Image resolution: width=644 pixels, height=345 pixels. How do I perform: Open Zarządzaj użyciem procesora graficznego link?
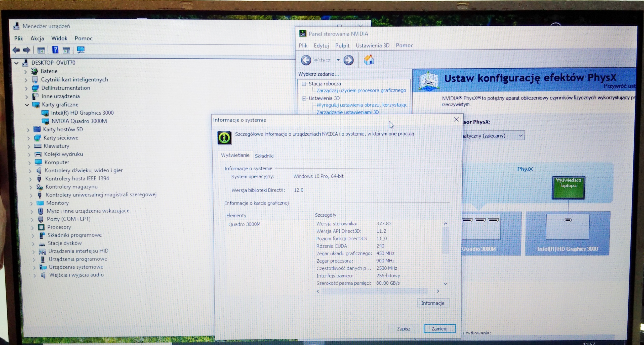pos(361,90)
